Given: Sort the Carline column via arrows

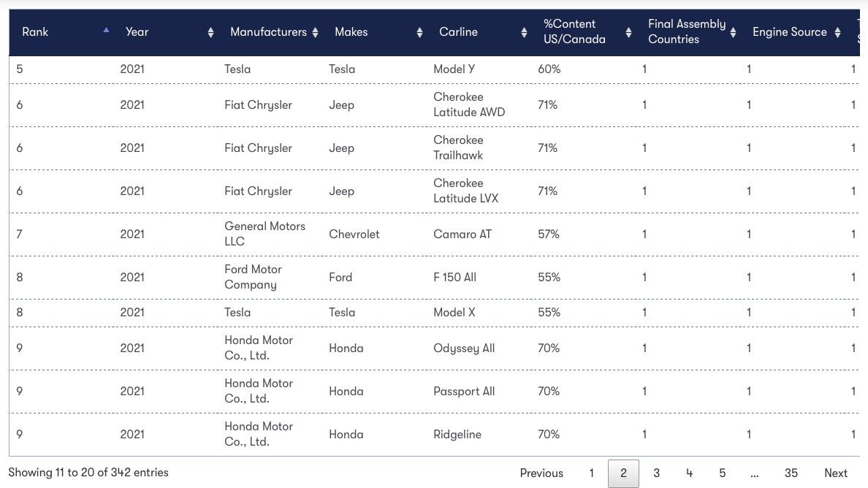Looking at the screenshot, I should pyautogui.click(x=524, y=32).
